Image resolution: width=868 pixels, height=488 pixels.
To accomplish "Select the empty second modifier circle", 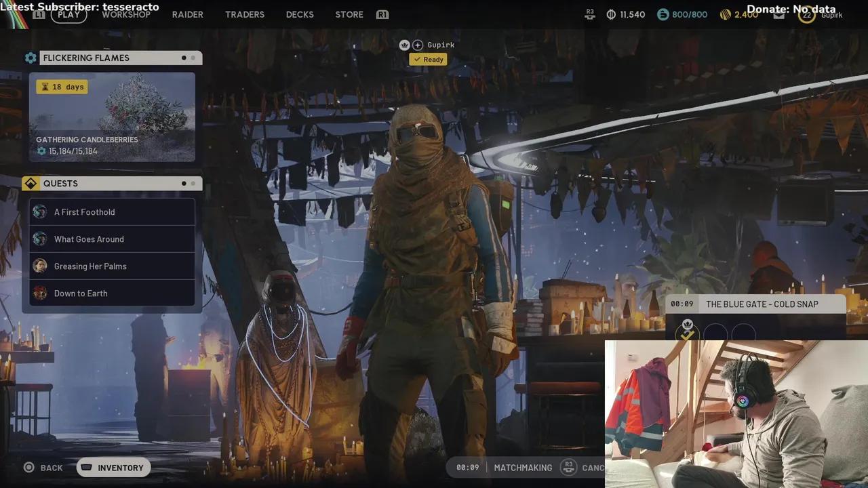I will point(715,335).
